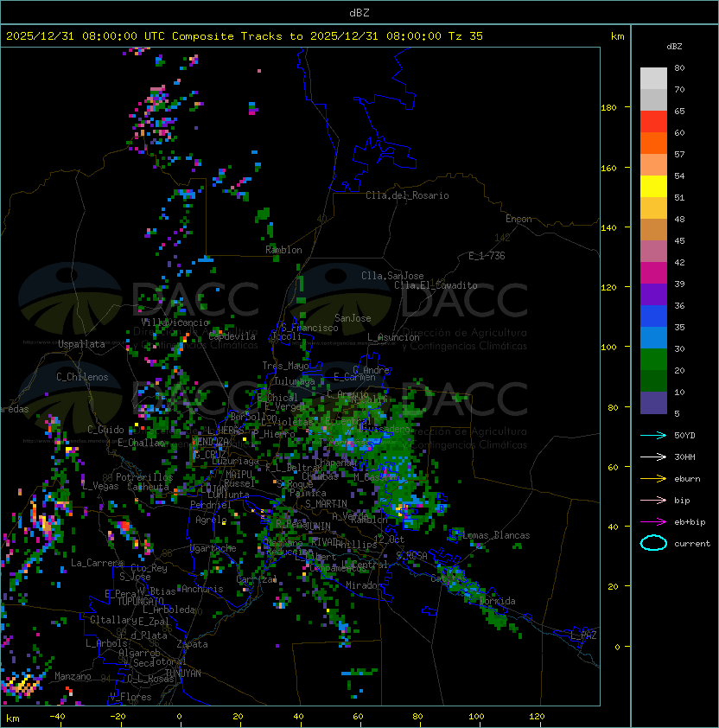Select the bright yellow swatch in dBZ scale
Screen dimensions: 719x728
pos(653,186)
